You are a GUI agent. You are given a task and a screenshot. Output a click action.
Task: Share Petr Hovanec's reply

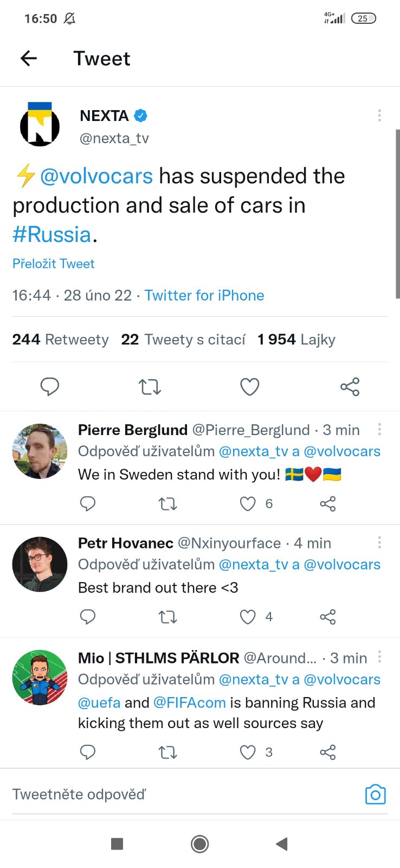tap(328, 617)
